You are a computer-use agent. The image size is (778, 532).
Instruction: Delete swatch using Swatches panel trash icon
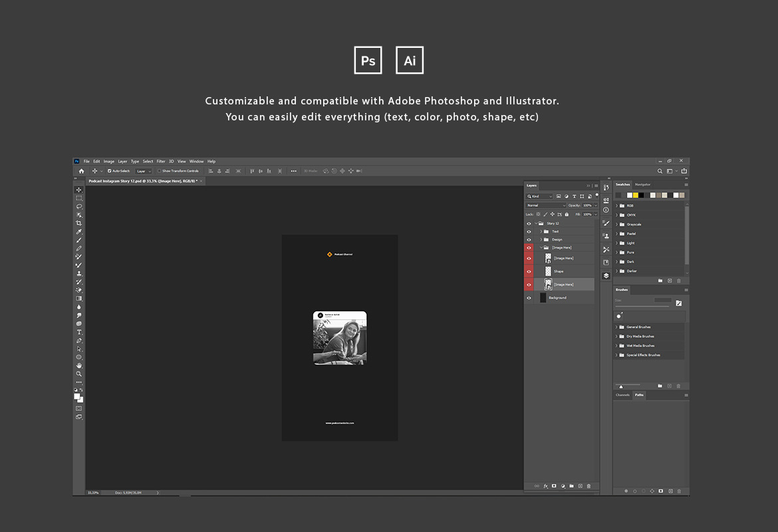(679, 281)
